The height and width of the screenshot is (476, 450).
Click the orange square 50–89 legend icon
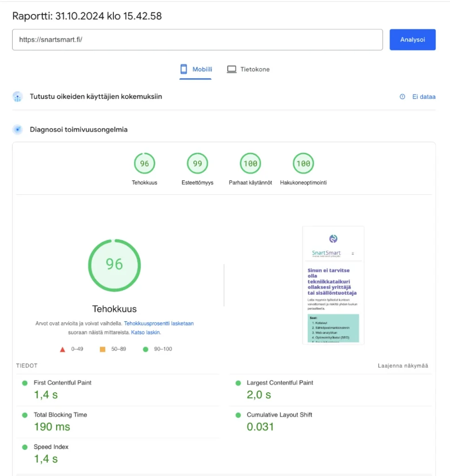tap(103, 350)
